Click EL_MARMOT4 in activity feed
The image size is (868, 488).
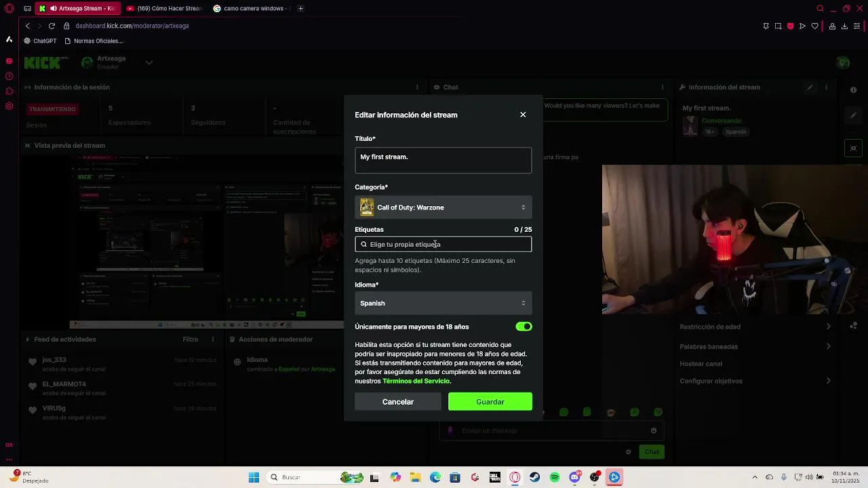pyautogui.click(x=64, y=384)
